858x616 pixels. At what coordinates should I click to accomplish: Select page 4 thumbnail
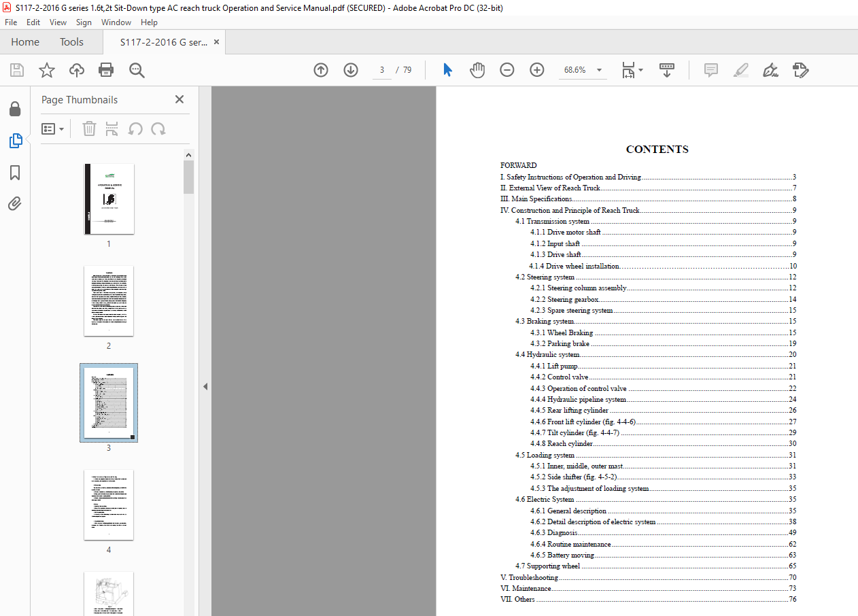109,504
